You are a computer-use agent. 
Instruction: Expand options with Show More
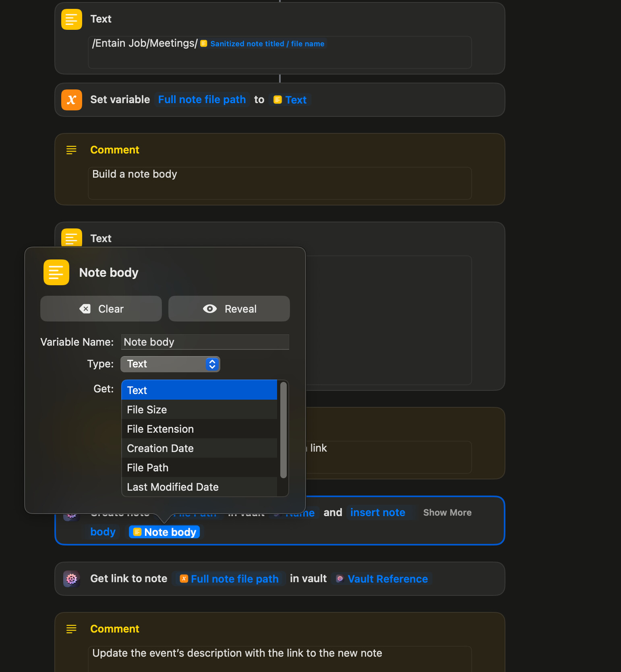click(447, 512)
